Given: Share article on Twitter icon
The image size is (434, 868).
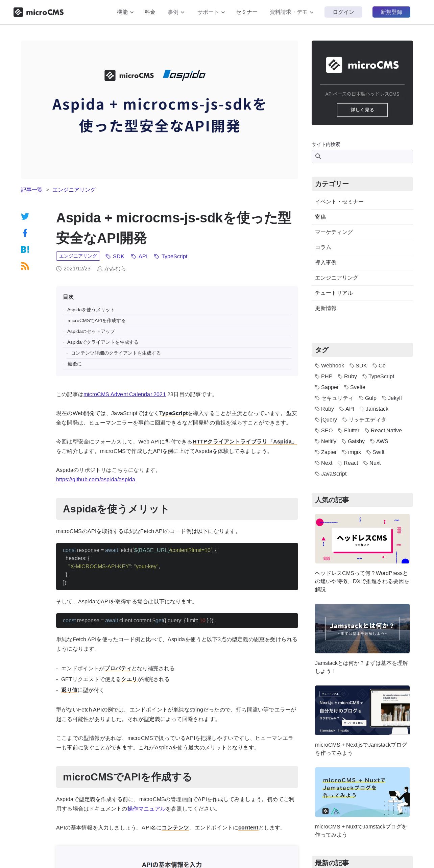Looking at the screenshot, I should pyautogui.click(x=25, y=216).
